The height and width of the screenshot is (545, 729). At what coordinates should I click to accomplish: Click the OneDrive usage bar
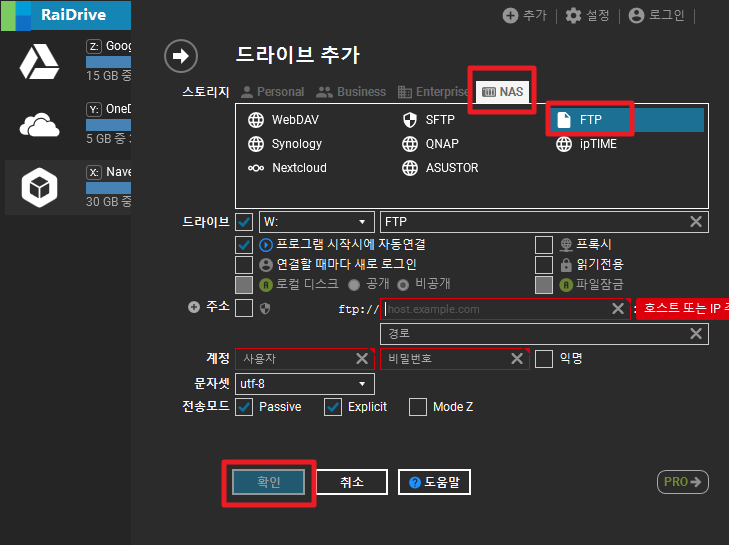[x=108, y=125]
